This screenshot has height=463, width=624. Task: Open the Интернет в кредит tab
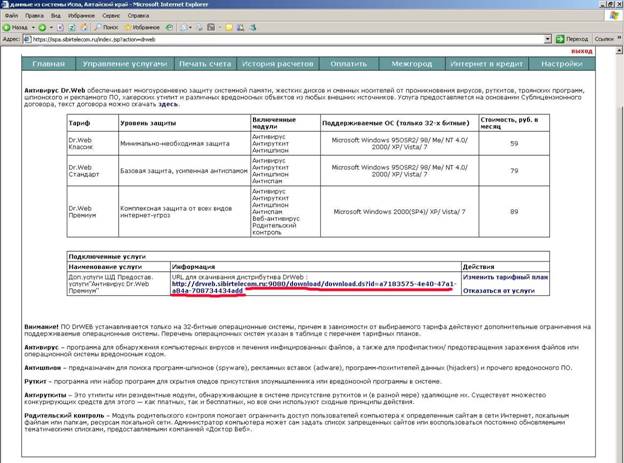click(x=486, y=64)
